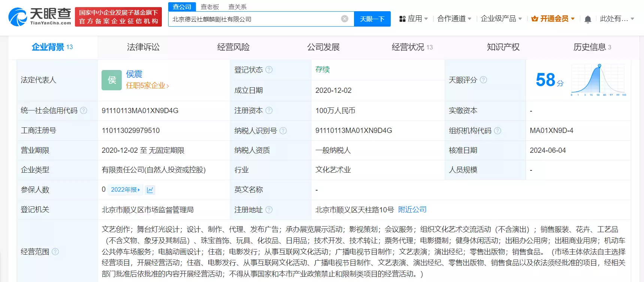Image resolution: width=644 pixels, height=282 pixels.
Task: Open the 任职5家企业 link
Action: [x=148, y=86]
